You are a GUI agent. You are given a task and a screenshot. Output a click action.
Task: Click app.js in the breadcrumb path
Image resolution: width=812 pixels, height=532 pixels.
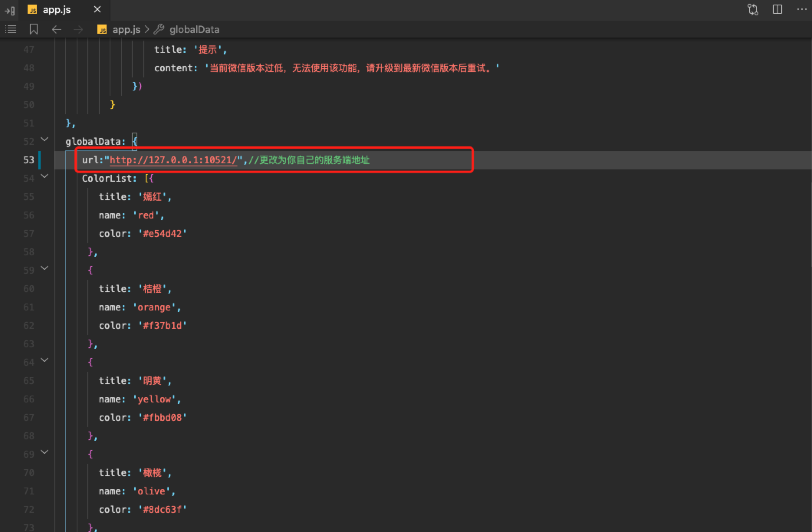click(x=126, y=30)
